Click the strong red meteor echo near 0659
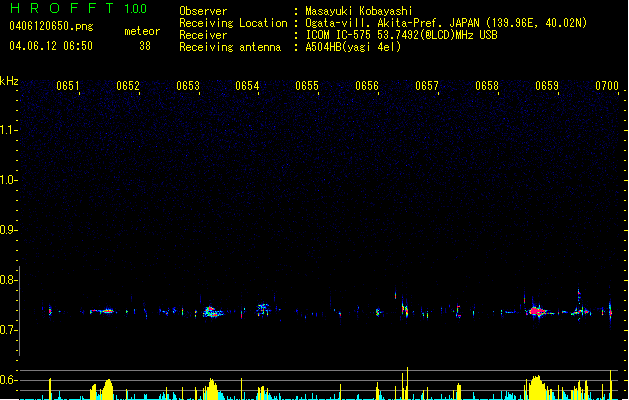Screen dimensions: 629x400 [x=537, y=311]
